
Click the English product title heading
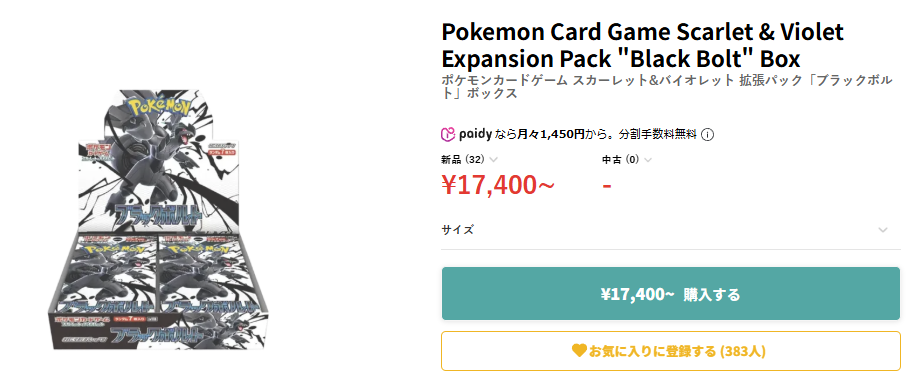click(x=643, y=45)
